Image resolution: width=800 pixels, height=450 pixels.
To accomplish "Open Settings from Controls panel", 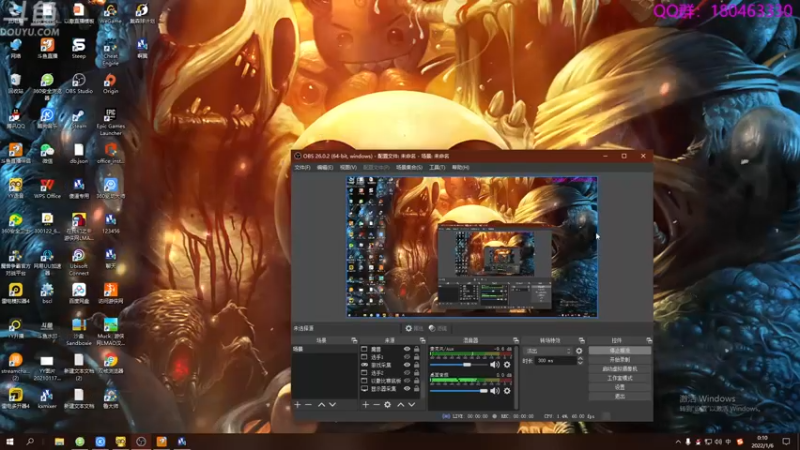I will (620, 387).
